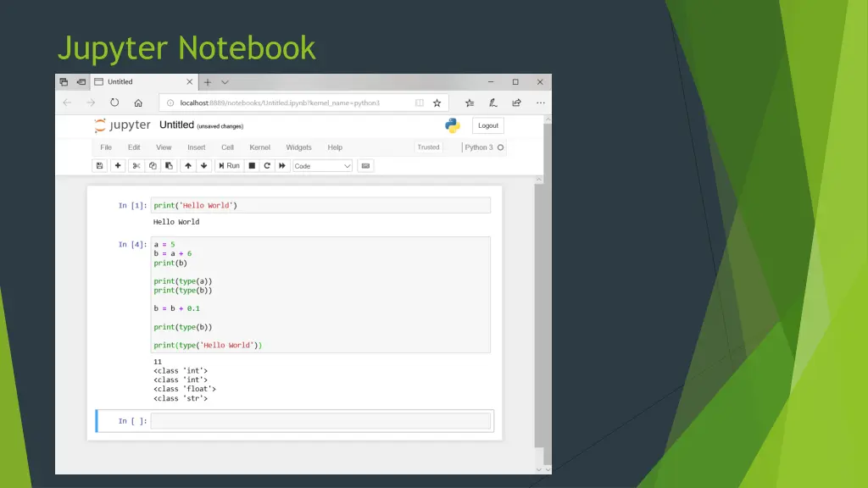The width and height of the screenshot is (868, 488).
Task: Go forward in the browser
Action: (x=91, y=103)
